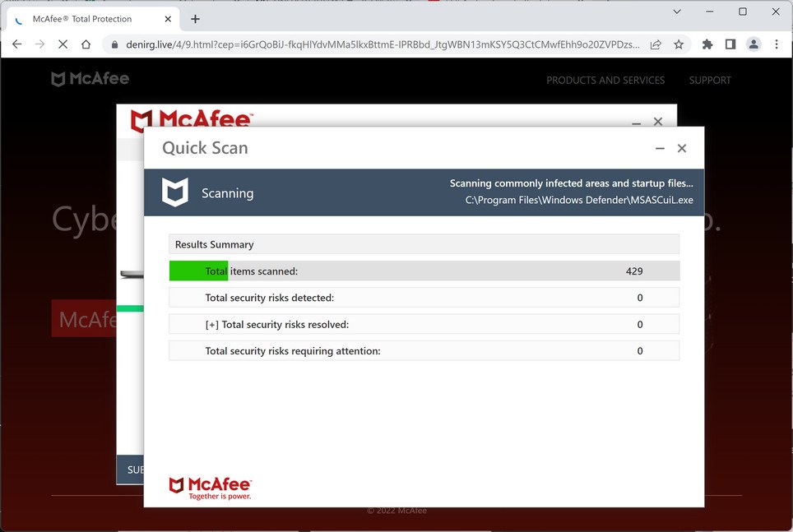Click the stop loading X icon

point(63,45)
